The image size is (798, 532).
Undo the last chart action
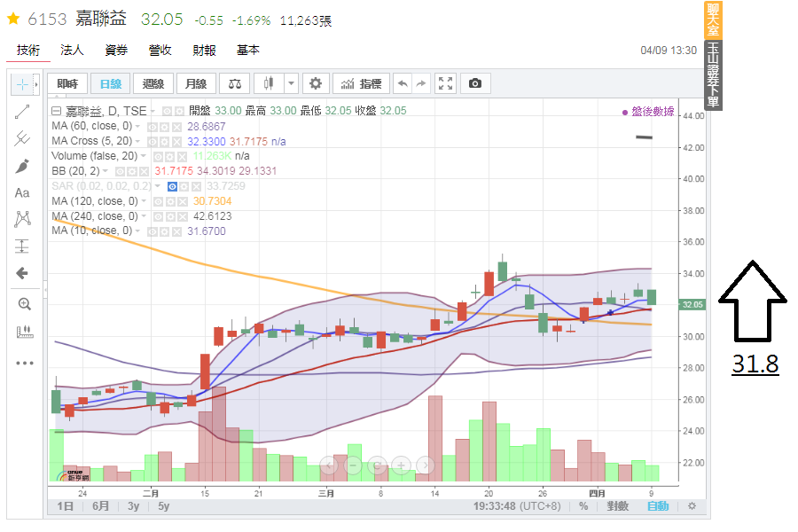(403, 83)
